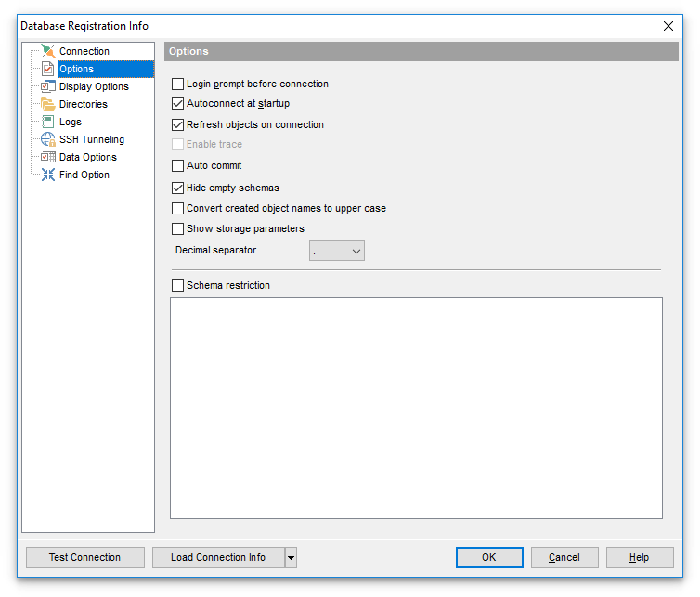
Task: Enable Auto commit checkbox
Action: 177,165
